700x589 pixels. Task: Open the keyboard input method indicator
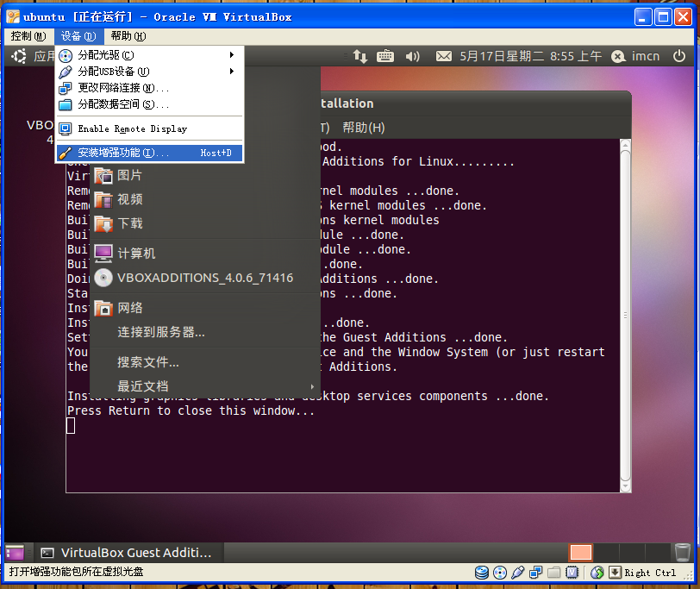pos(384,56)
